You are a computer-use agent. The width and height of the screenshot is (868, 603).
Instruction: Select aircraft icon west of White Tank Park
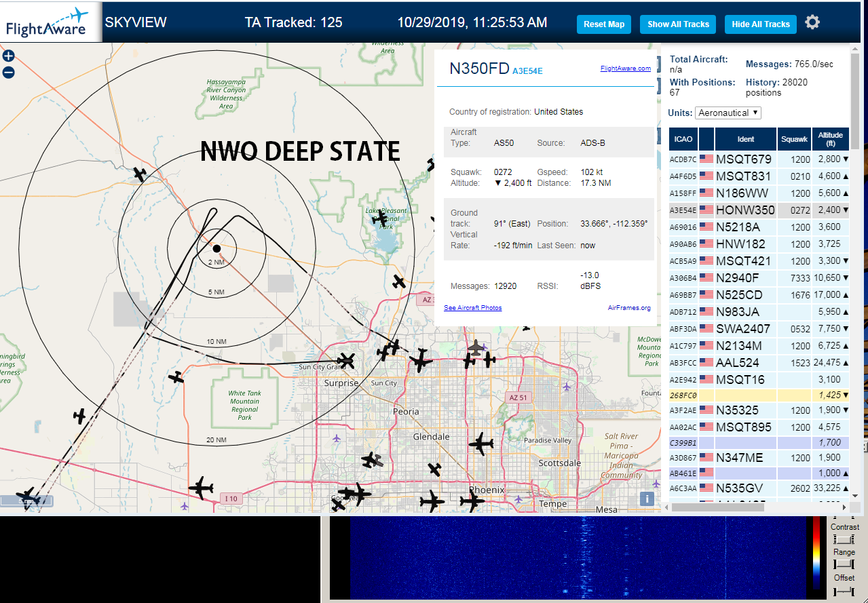pos(176,376)
